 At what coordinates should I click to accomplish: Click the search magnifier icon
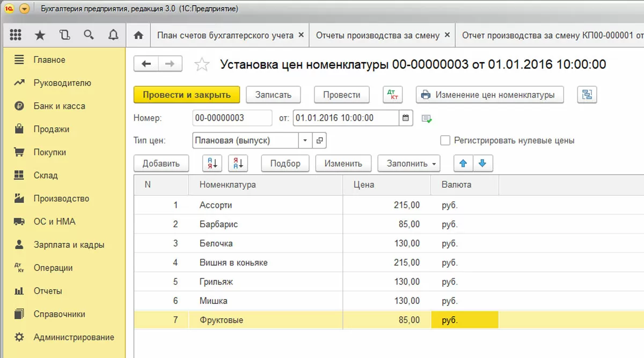[x=89, y=35]
